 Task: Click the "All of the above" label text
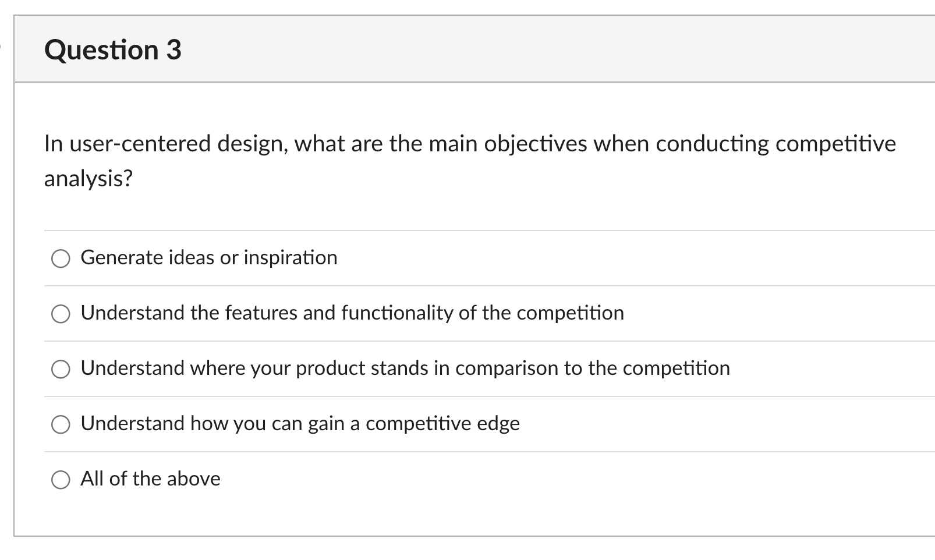click(x=150, y=479)
